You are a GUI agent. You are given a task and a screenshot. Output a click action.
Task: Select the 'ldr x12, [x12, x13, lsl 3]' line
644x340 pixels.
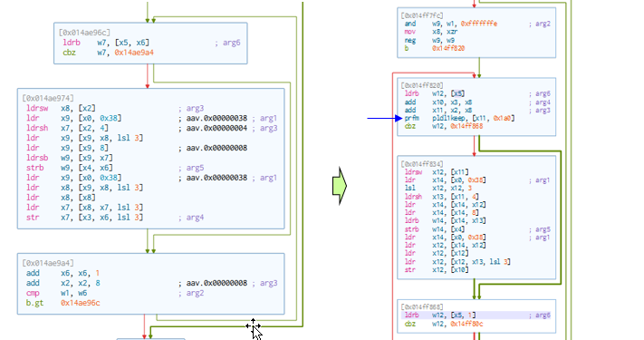pos(457,262)
